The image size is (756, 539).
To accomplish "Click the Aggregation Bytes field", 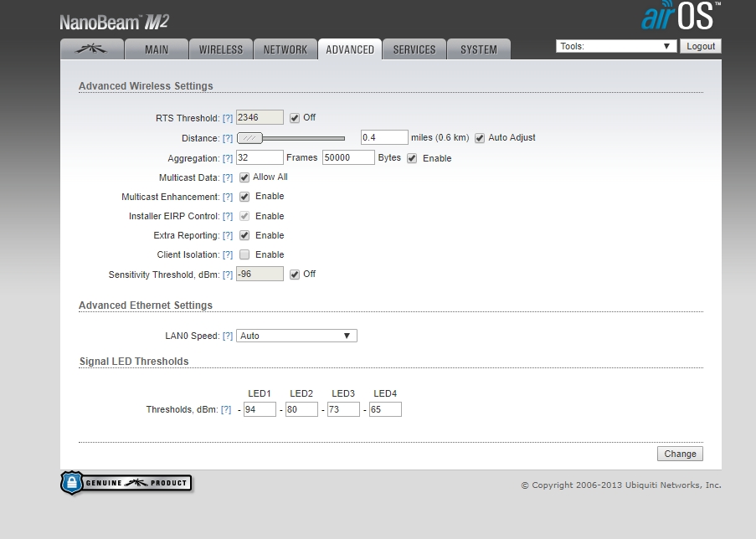I will tap(348, 157).
